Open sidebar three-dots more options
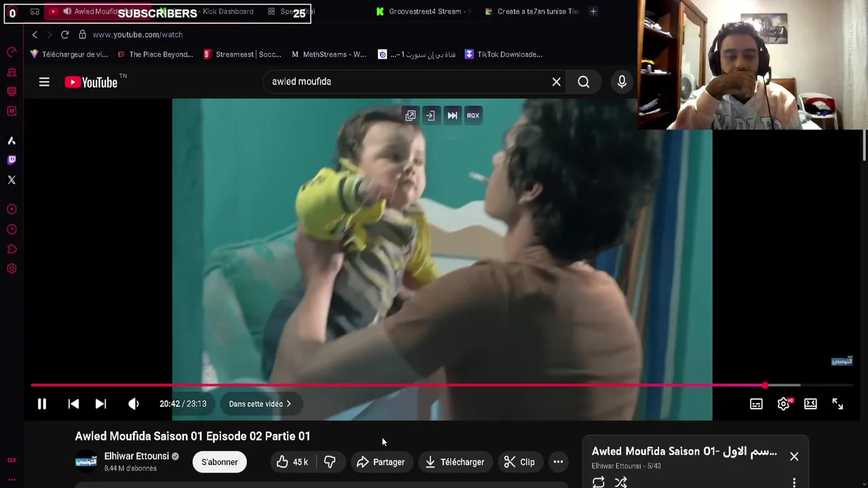The width and height of the screenshot is (868, 488). [x=12, y=480]
